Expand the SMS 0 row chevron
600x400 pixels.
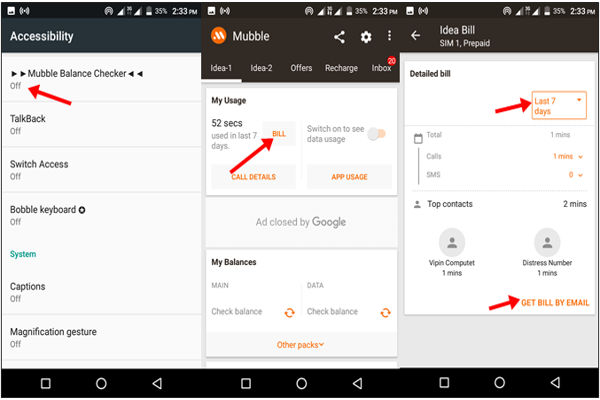point(580,175)
